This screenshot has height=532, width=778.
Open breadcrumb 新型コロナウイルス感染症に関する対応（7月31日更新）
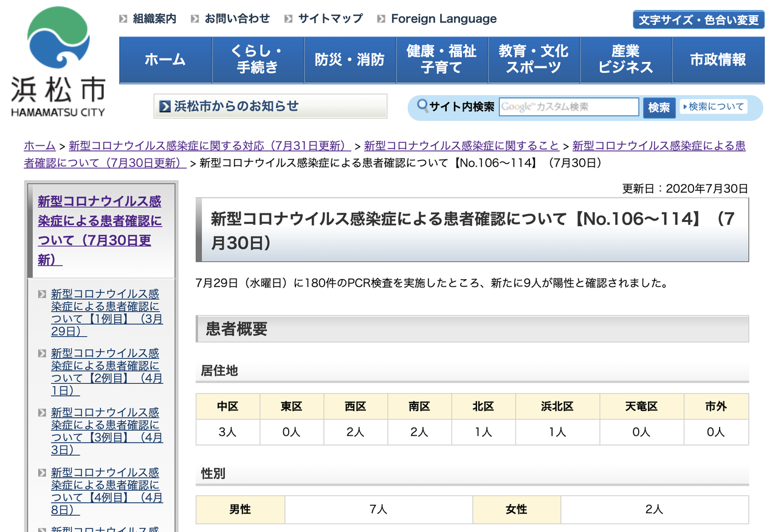point(210,146)
